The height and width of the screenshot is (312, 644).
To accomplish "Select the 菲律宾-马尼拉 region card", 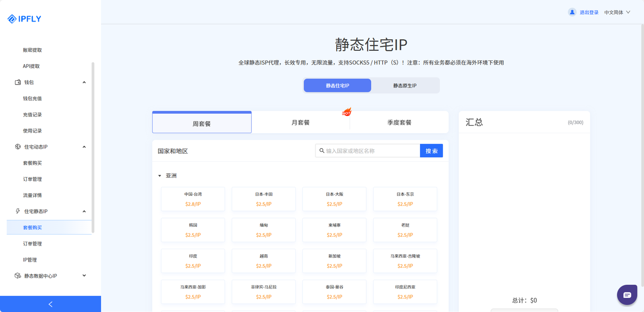I will click(264, 292).
